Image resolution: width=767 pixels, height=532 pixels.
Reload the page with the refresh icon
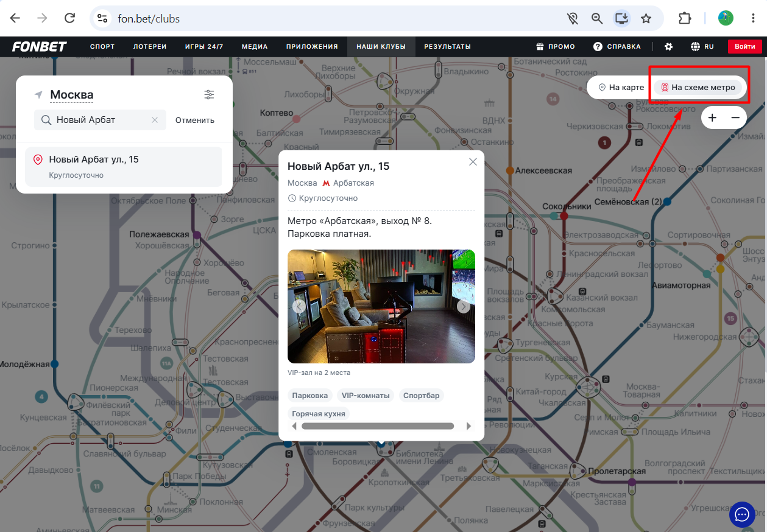(x=70, y=18)
